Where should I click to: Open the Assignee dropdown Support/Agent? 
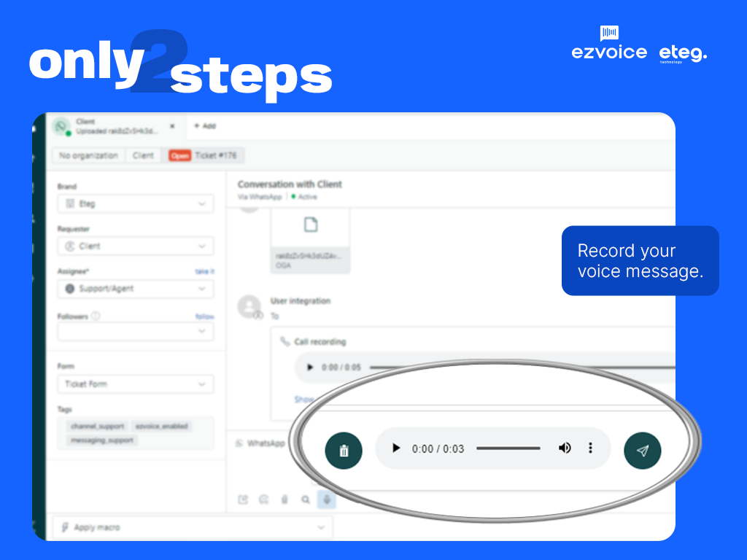pyautogui.click(x=136, y=289)
